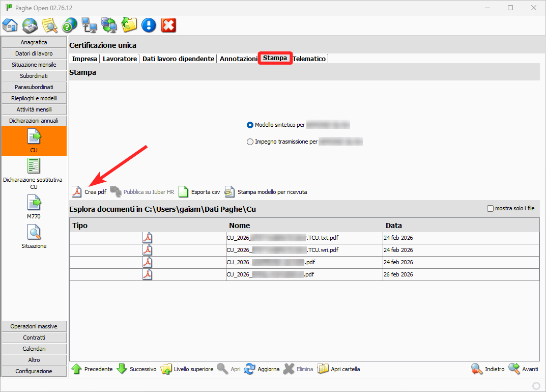546x392 pixels.
Task: Expand the Operazioni massive section
Action: [x=34, y=326]
